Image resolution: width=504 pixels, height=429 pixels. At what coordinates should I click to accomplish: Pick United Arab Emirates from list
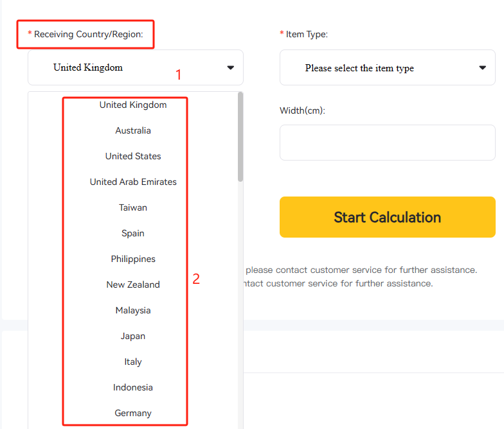[x=133, y=182]
